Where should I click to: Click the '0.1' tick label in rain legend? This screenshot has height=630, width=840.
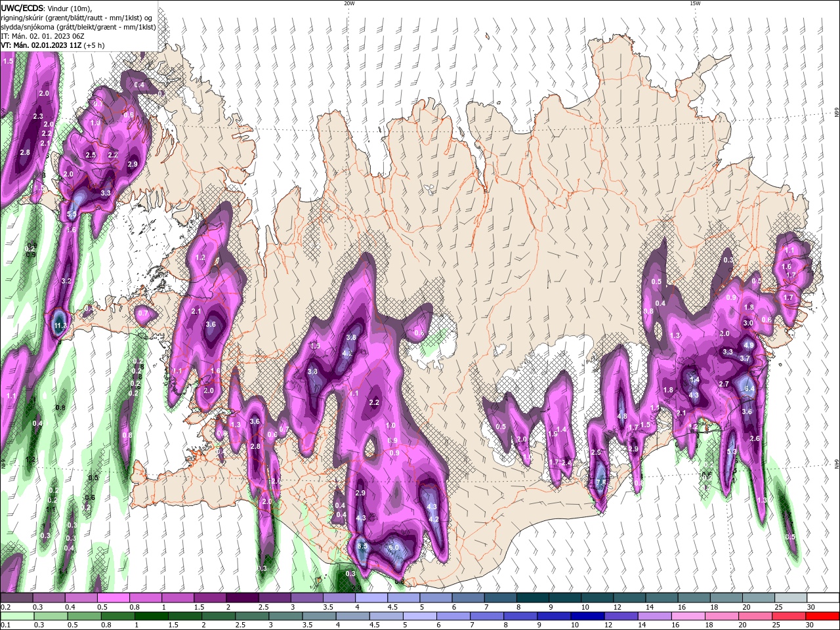pos(5,625)
